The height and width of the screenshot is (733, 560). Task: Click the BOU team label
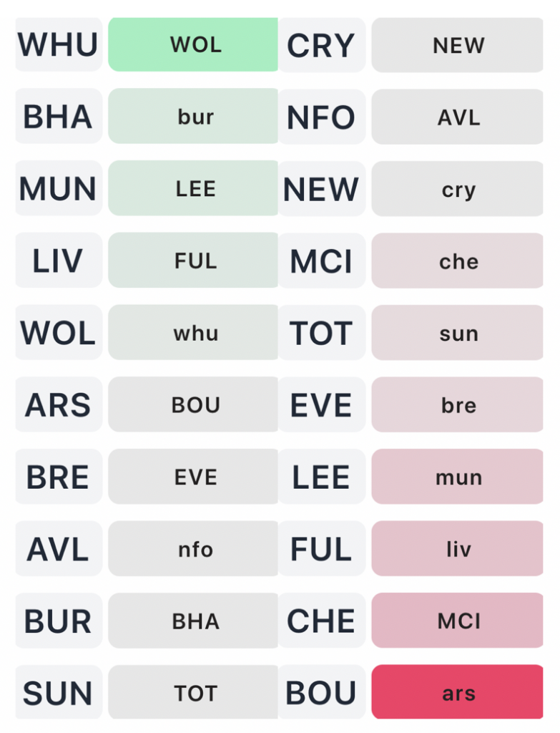click(321, 693)
